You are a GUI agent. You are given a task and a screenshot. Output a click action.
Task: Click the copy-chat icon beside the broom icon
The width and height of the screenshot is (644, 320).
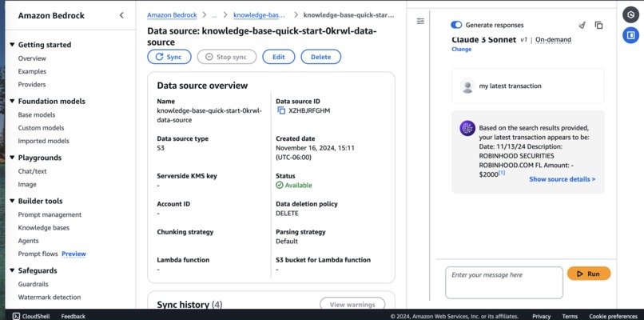point(598,25)
